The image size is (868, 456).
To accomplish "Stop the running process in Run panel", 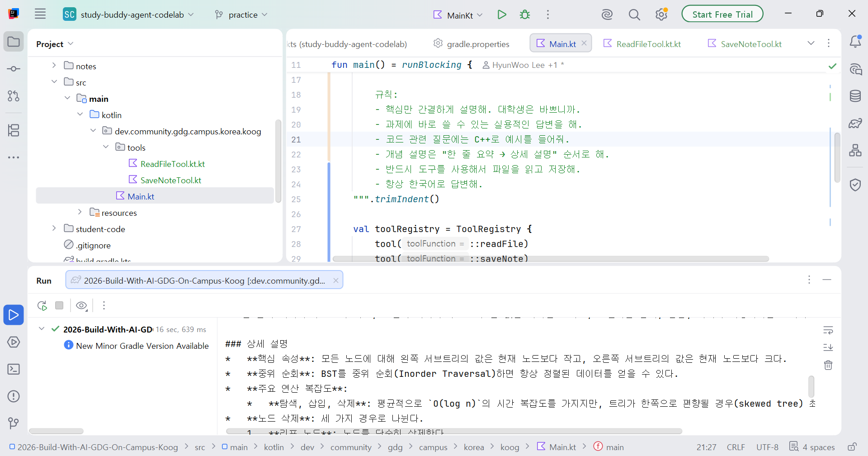I will point(59,305).
